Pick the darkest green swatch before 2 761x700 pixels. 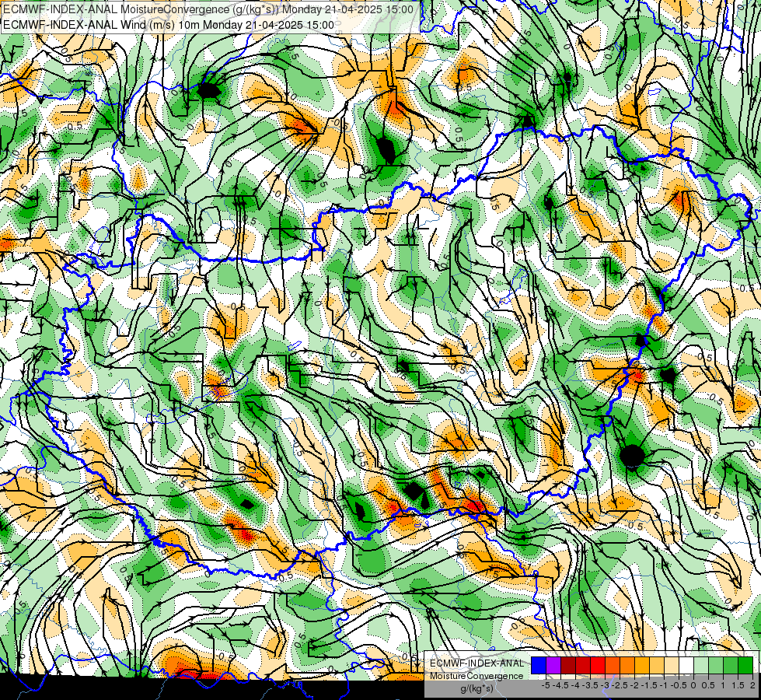745,665
